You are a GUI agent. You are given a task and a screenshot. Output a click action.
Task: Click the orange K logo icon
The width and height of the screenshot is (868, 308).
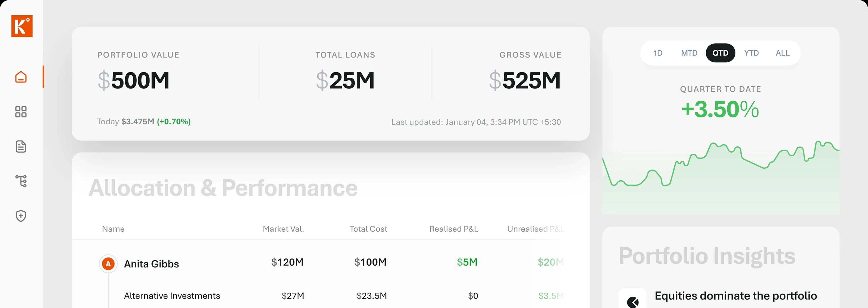(22, 26)
